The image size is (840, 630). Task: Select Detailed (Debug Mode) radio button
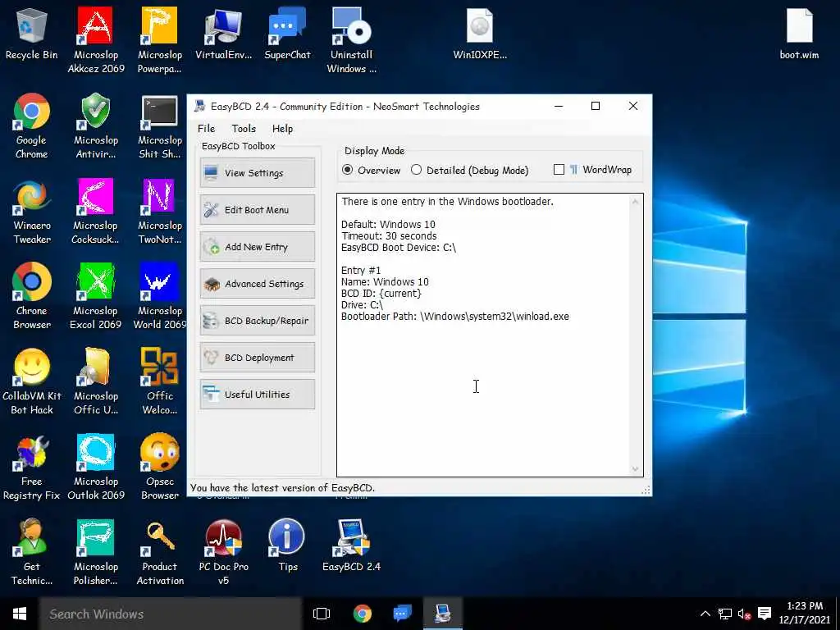pyautogui.click(x=469, y=170)
